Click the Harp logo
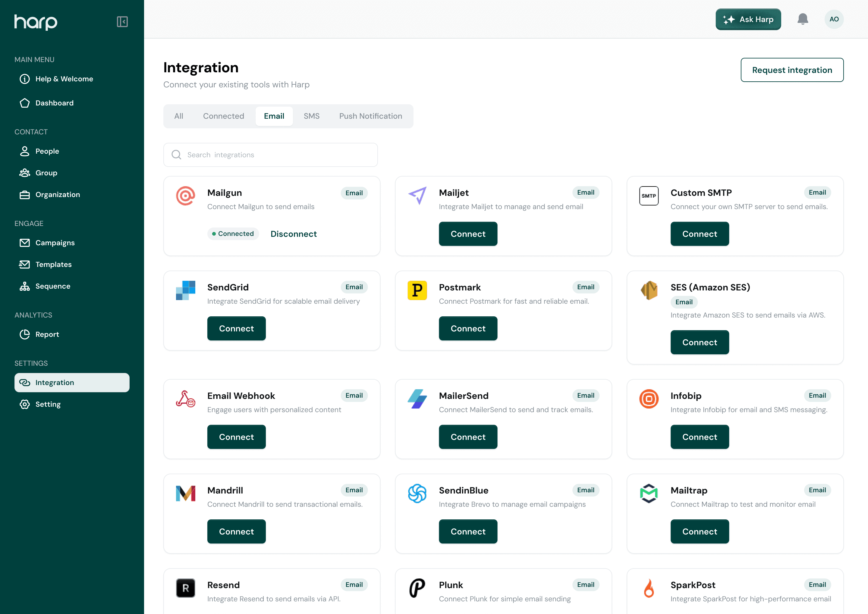Screen dimensions: 868x614 click(36, 22)
